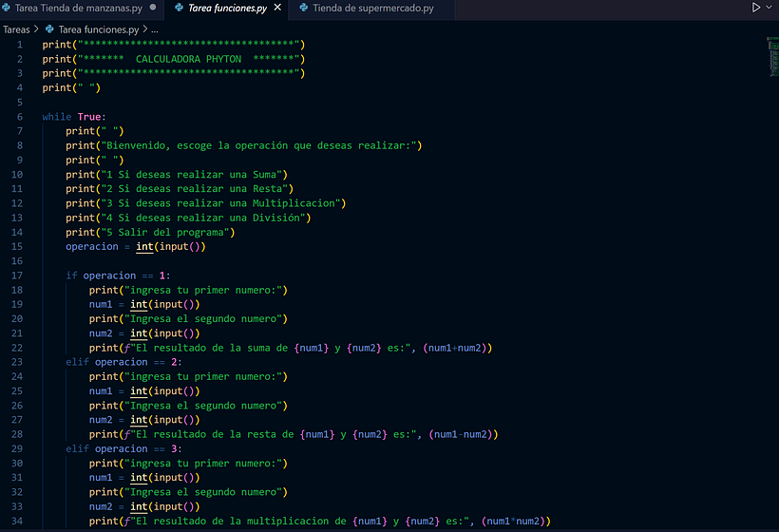
Task: Click 'resultado de la multiplicacion' print line
Action: [320, 521]
